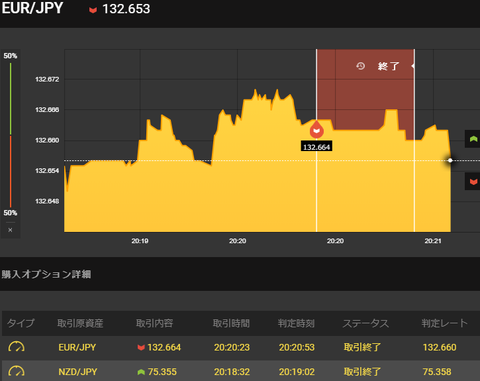Click the trade time 20:18:32

click(x=232, y=372)
